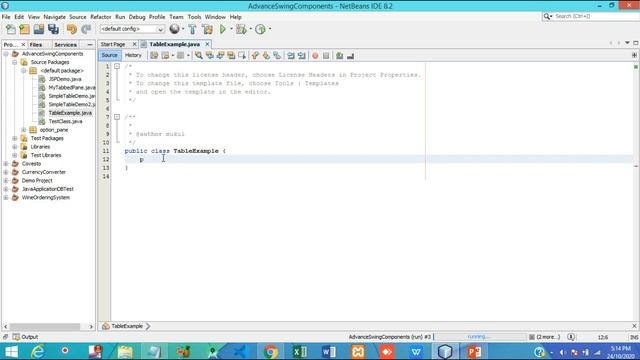
Task: Click the editor Find Selection magnifier icon
Action: (199, 56)
